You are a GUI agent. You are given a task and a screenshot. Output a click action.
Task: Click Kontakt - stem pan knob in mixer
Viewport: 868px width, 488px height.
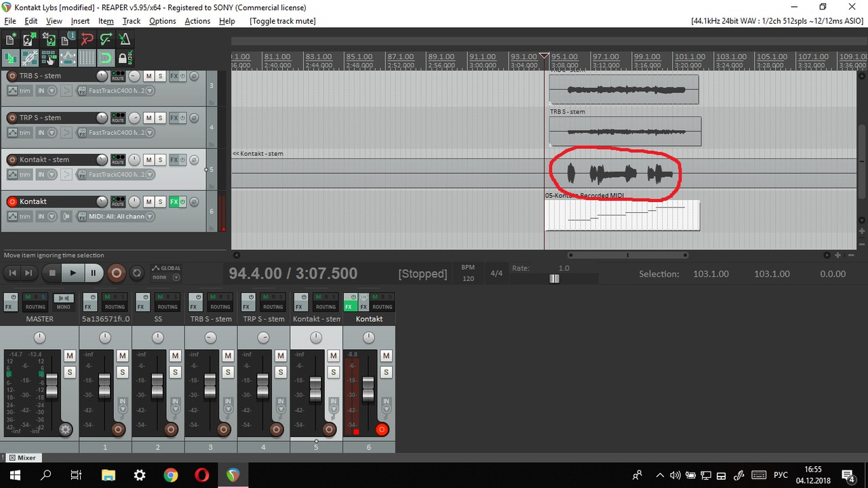(316, 338)
